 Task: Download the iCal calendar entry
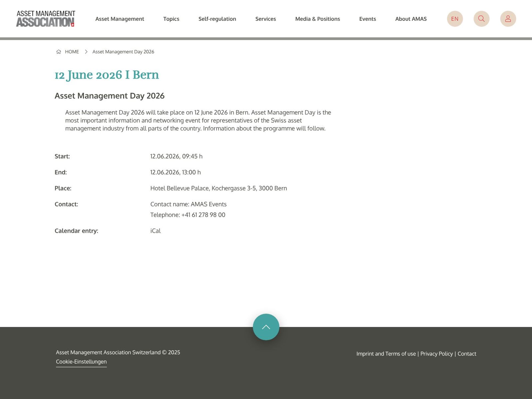(155, 231)
